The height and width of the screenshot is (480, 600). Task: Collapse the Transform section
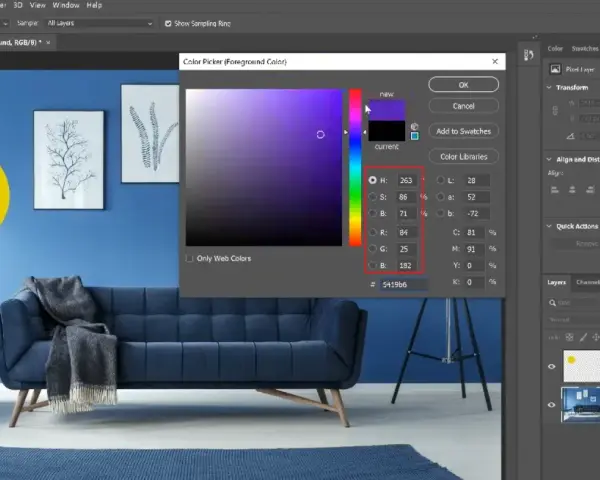[x=549, y=87]
